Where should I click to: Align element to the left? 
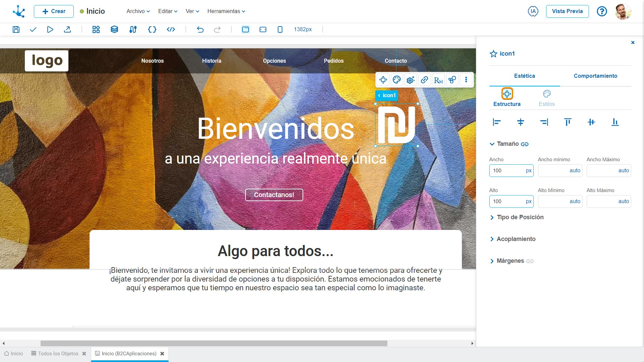tap(497, 122)
